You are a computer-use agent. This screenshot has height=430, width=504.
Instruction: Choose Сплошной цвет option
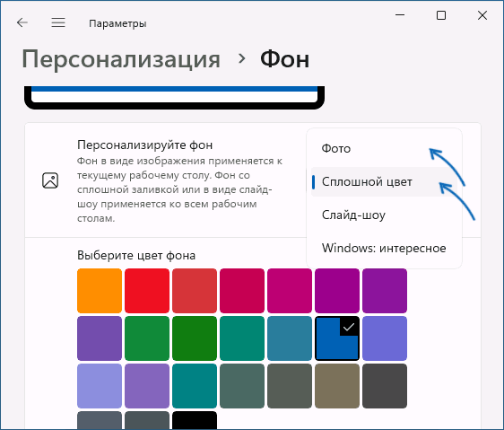click(384, 182)
